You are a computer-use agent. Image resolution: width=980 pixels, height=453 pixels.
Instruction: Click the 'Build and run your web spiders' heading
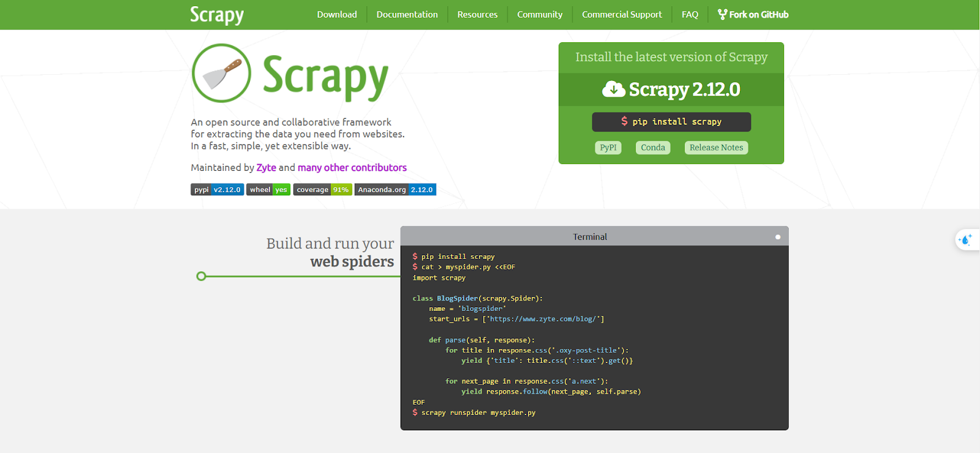[330, 252]
